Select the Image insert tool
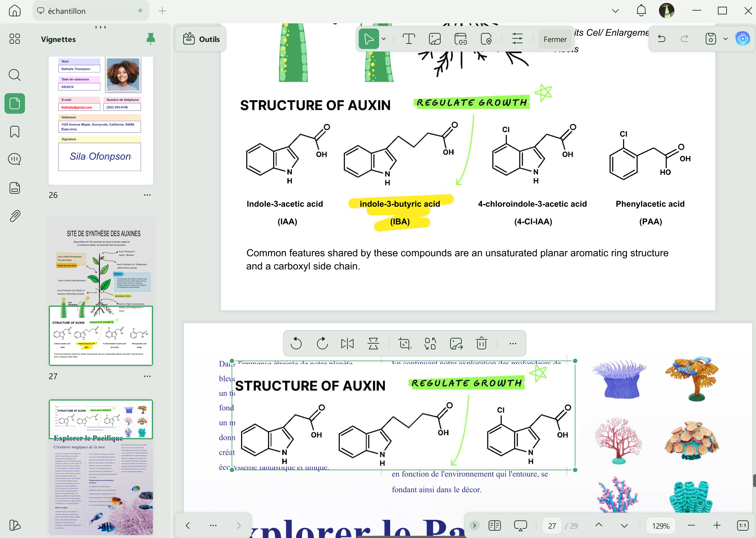 [435, 39]
